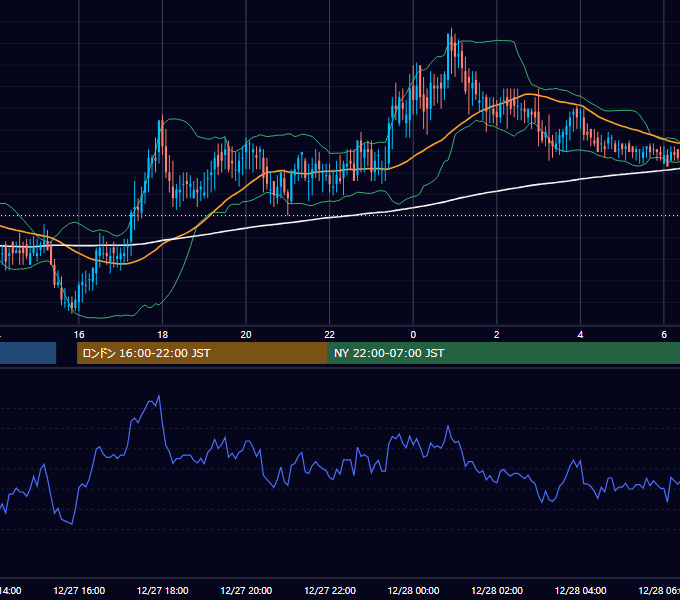Click the '2' hour label on the price chart axis

coord(497,334)
